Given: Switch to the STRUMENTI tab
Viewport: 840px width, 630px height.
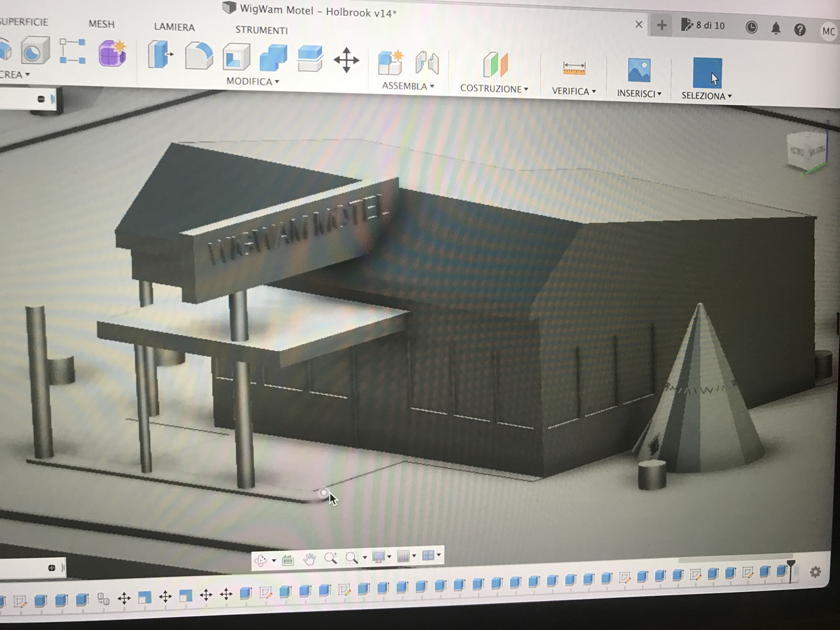Looking at the screenshot, I should (x=262, y=30).
